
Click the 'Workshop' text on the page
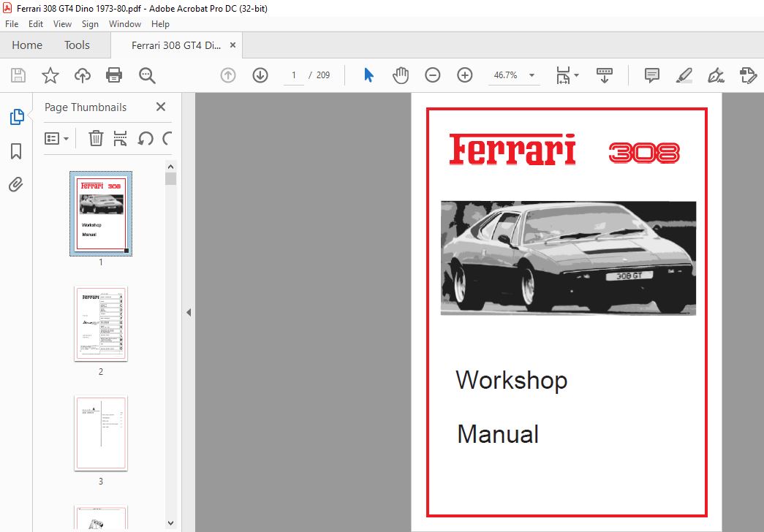[x=512, y=381]
